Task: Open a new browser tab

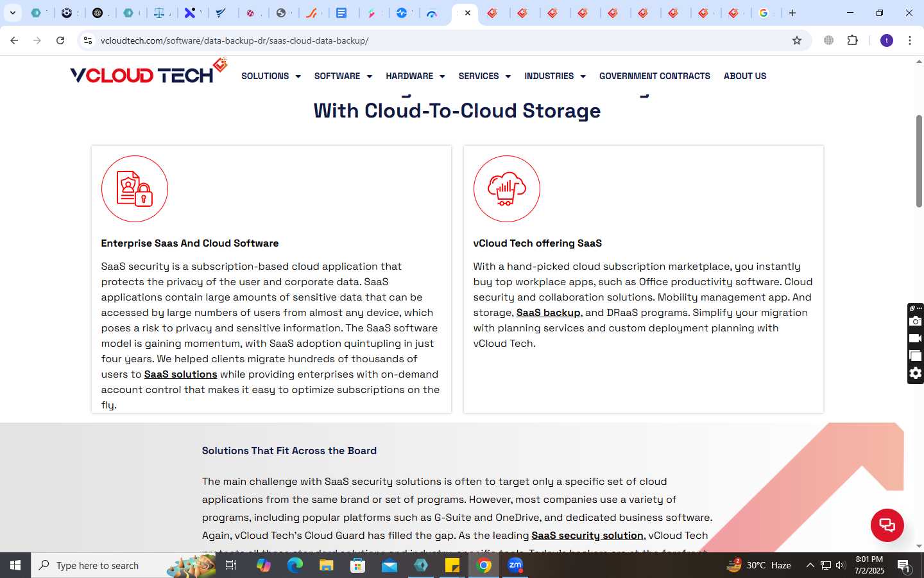Action: click(792, 13)
